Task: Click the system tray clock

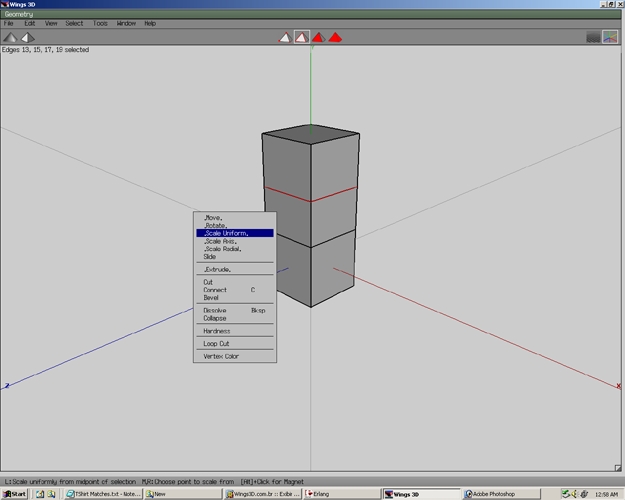Action: pyautogui.click(x=606, y=494)
